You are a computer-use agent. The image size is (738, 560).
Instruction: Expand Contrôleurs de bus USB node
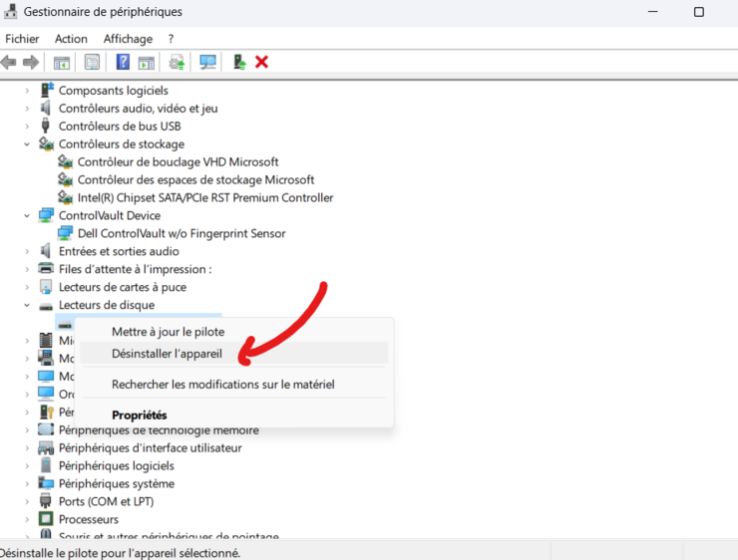tap(27, 126)
